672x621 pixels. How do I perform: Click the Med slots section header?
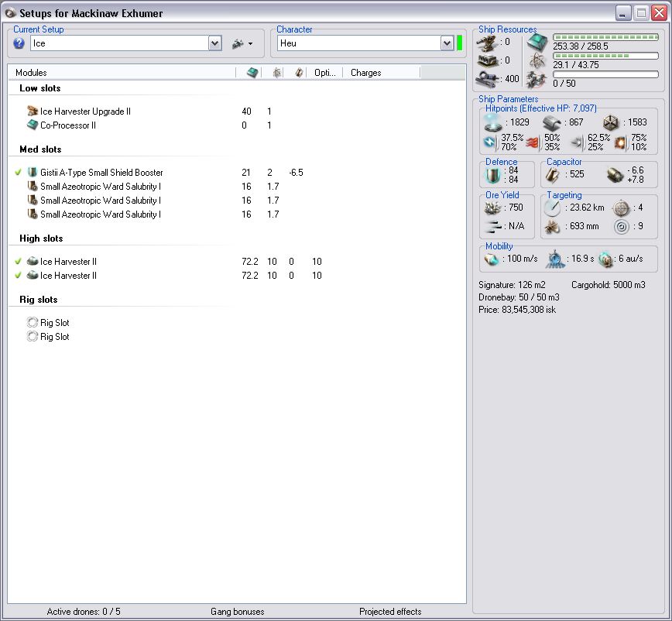click(x=40, y=149)
